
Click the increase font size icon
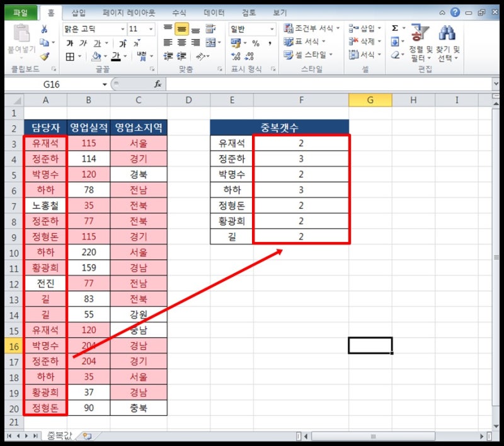123,43
